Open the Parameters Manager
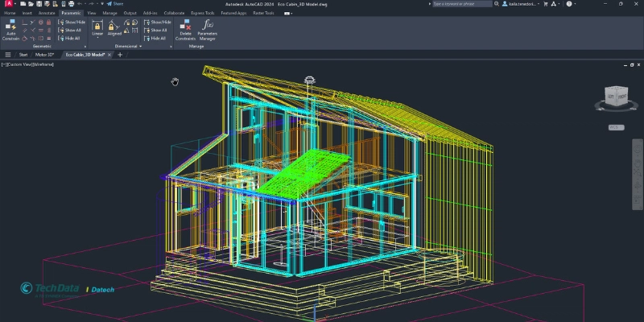 coord(208,30)
